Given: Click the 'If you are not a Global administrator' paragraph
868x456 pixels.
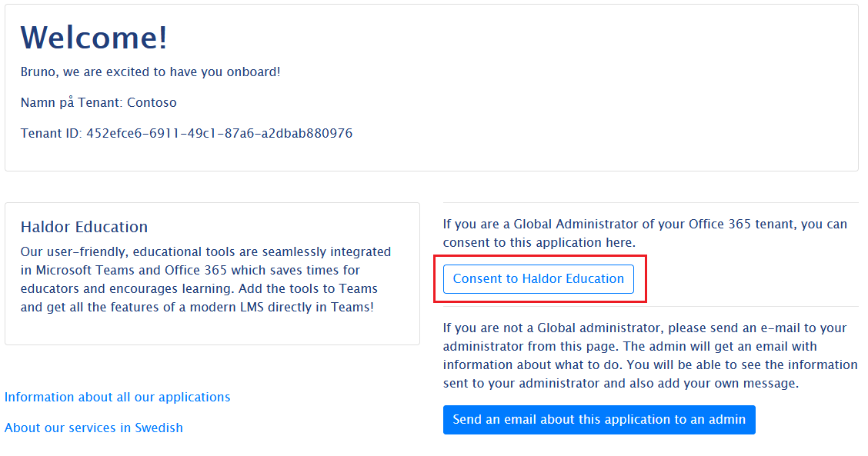Looking at the screenshot, I should [650, 355].
